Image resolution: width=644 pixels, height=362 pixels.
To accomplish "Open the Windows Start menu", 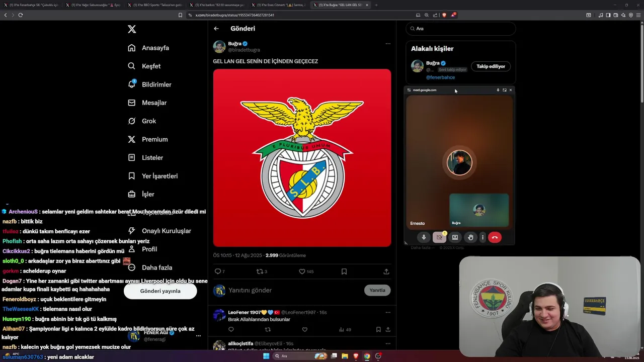I will pyautogui.click(x=266, y=356).
